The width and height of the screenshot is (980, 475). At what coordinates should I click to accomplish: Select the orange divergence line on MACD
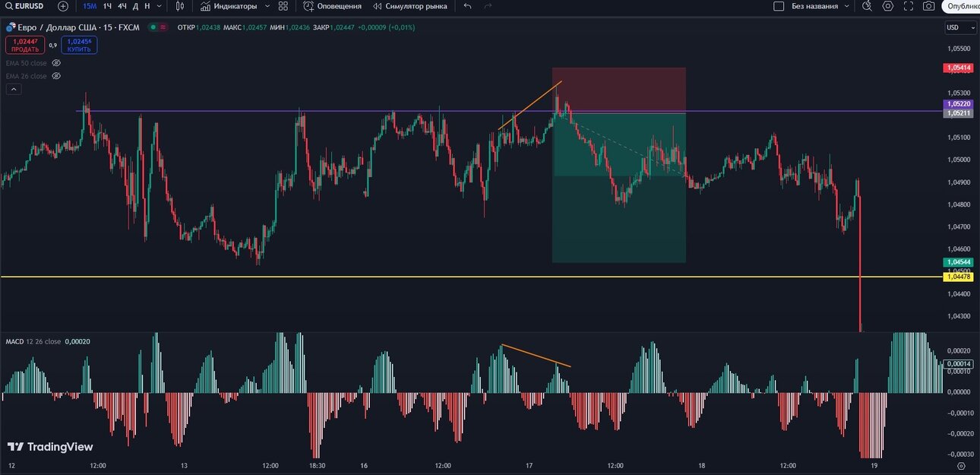coord(536,356)
